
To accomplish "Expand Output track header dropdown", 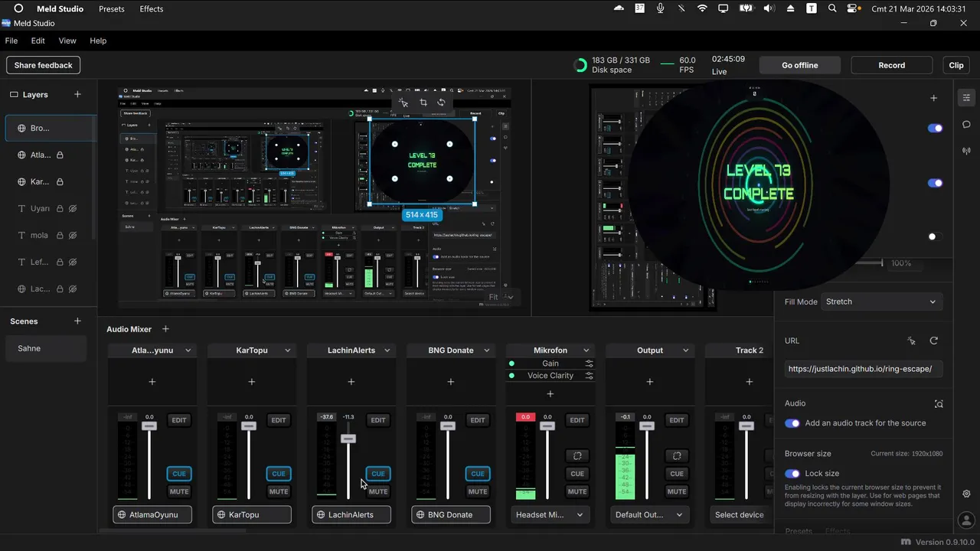I will 686,350.
